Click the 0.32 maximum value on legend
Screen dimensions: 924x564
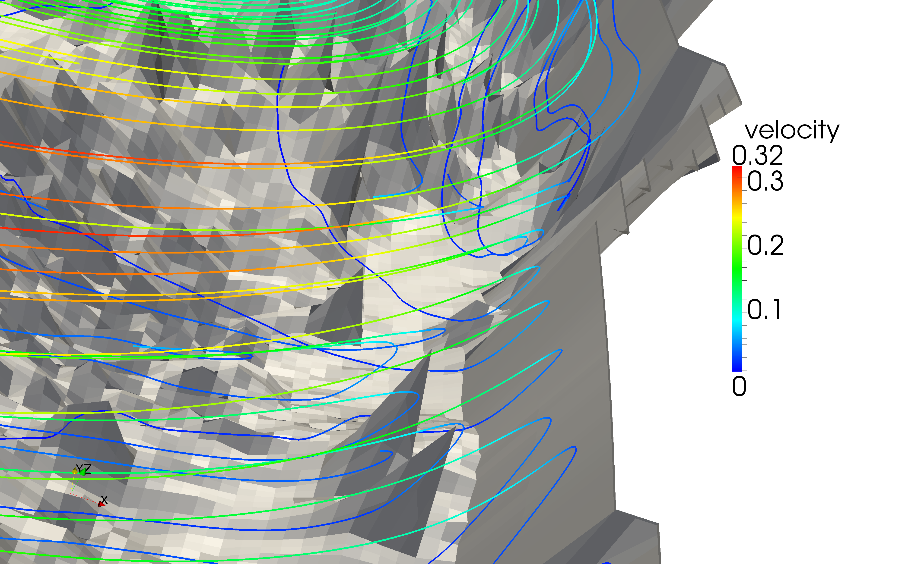click(x=758, y=155)
